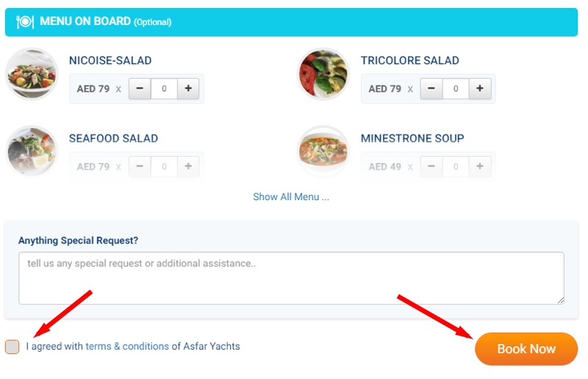This screenshot has width=588, height=379.
Task: Click the Seafood Salad picture
Action: click(32, 151)
